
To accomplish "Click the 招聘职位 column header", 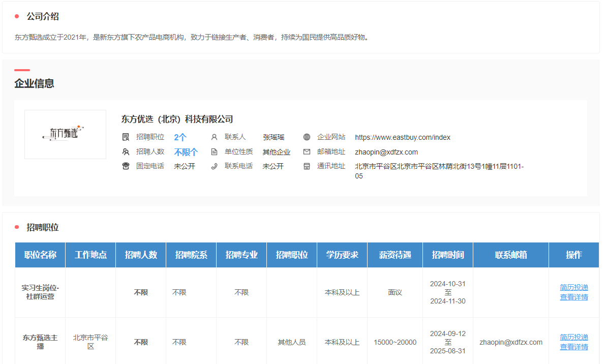I will 292,255.
